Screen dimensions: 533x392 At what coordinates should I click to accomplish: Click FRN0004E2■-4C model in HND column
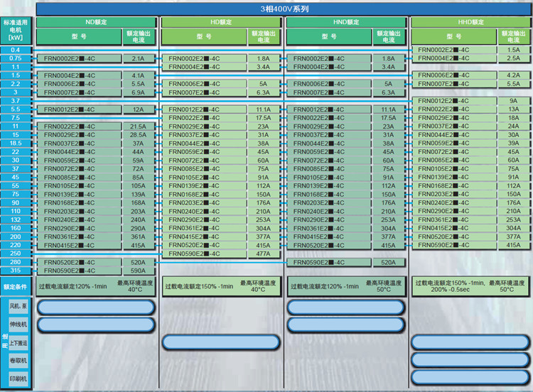point(329,67)
